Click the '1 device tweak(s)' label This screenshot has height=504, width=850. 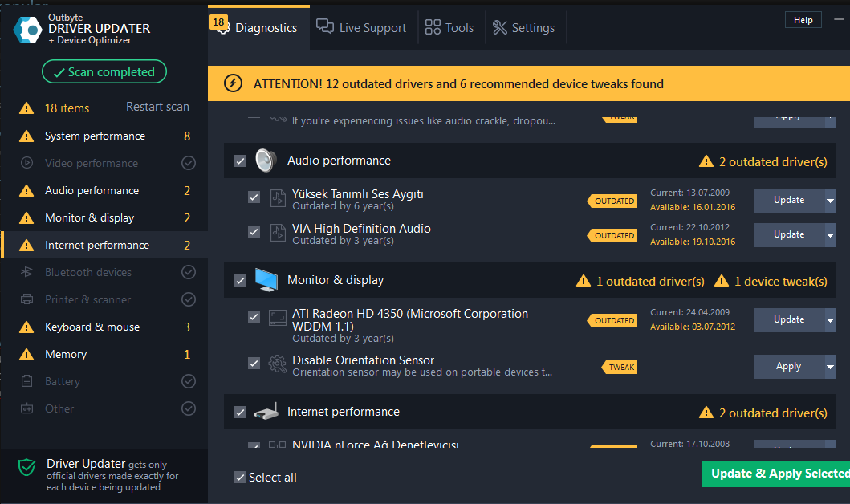coord(781,281)
